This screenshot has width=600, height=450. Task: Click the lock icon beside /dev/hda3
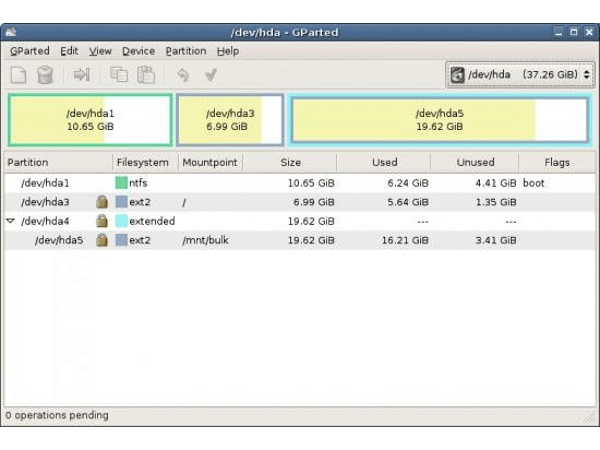[x=101, y=202]
